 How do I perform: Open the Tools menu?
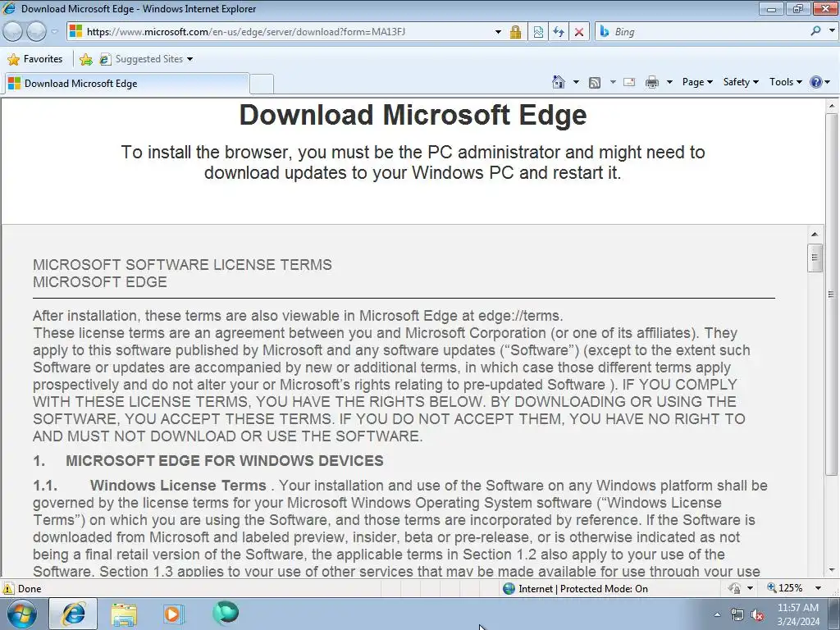click(785, 82)
